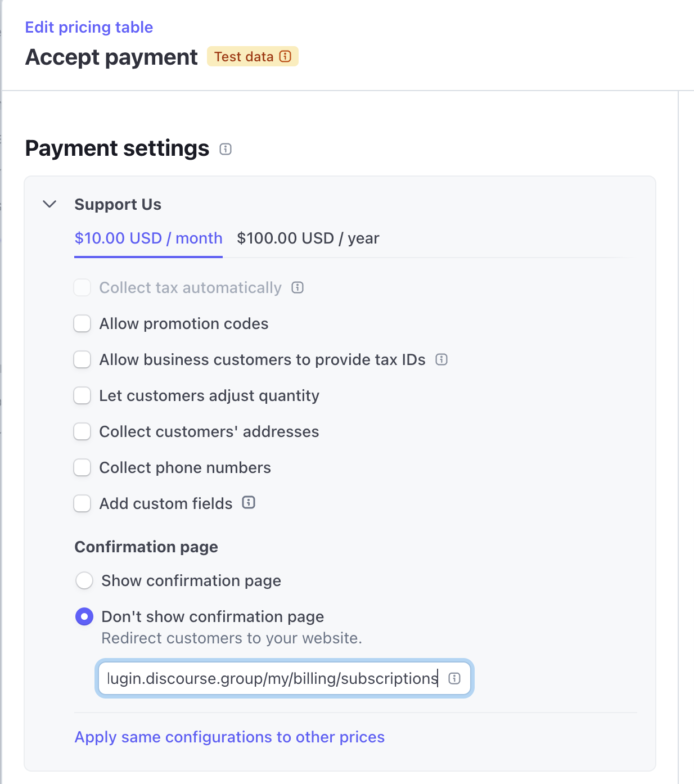Enable Allow promotion codes checkbox
This screenshot has height=784, width=694.
(83, 324)
